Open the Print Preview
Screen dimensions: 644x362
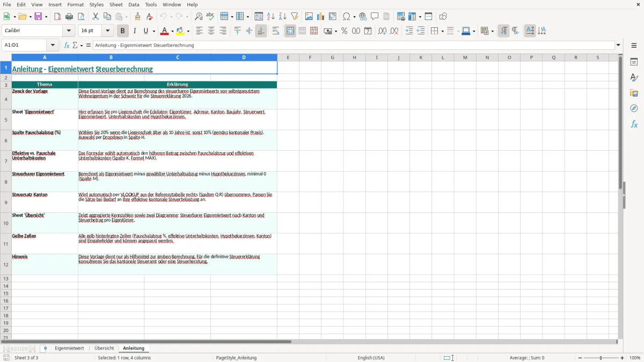[x=81, y=17]
